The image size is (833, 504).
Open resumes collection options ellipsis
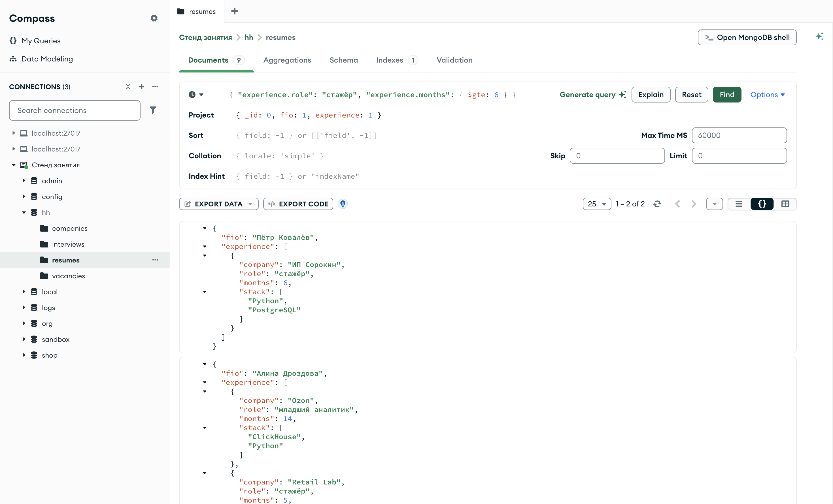point(155,260)
